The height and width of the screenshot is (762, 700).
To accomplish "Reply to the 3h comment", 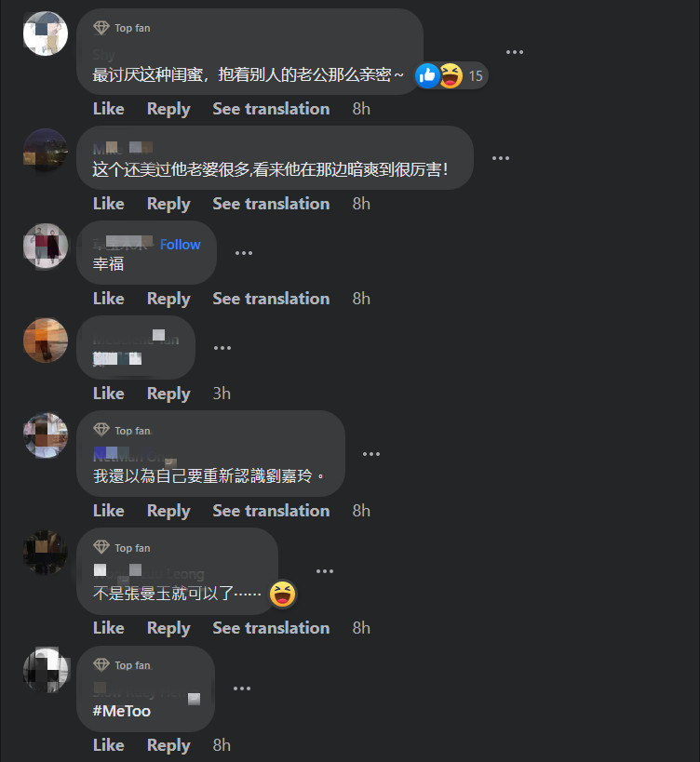I will (x=168, y=394).
